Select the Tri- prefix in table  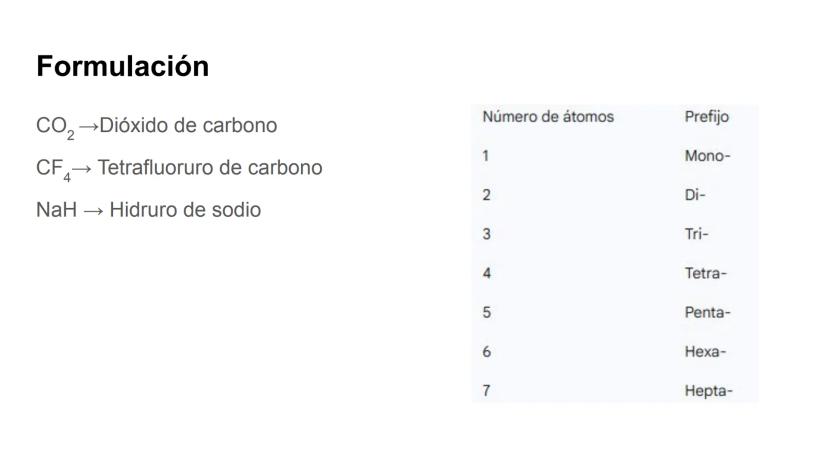click(x=696, y=234)
